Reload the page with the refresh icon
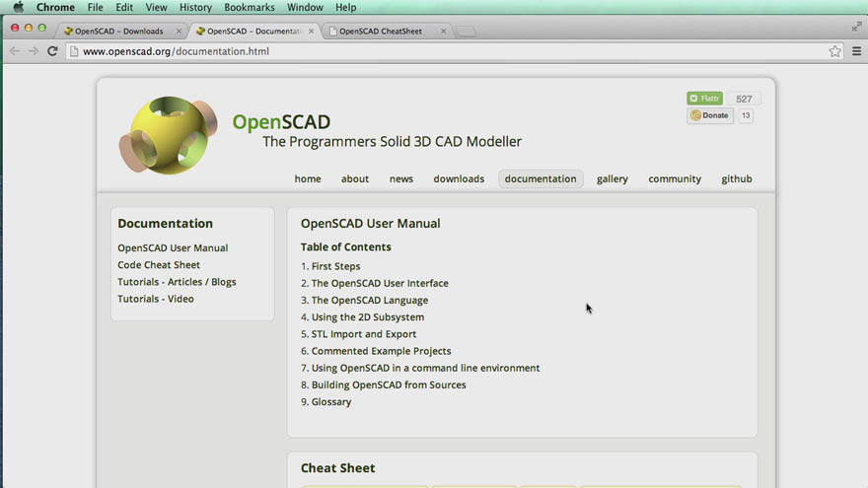 point(52,51)
